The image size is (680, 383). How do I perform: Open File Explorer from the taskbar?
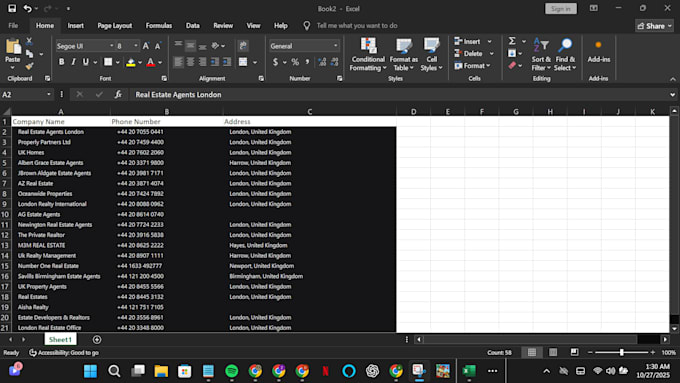[161, 371]
